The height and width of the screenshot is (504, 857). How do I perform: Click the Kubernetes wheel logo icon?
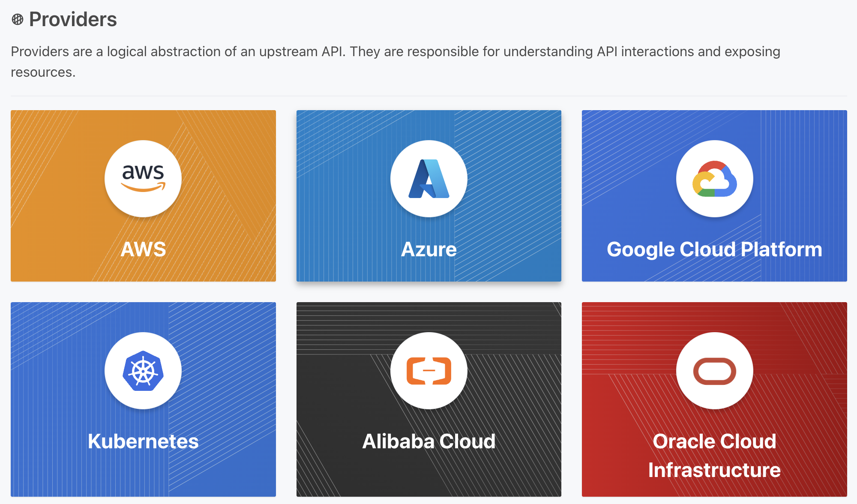point(143,370)
